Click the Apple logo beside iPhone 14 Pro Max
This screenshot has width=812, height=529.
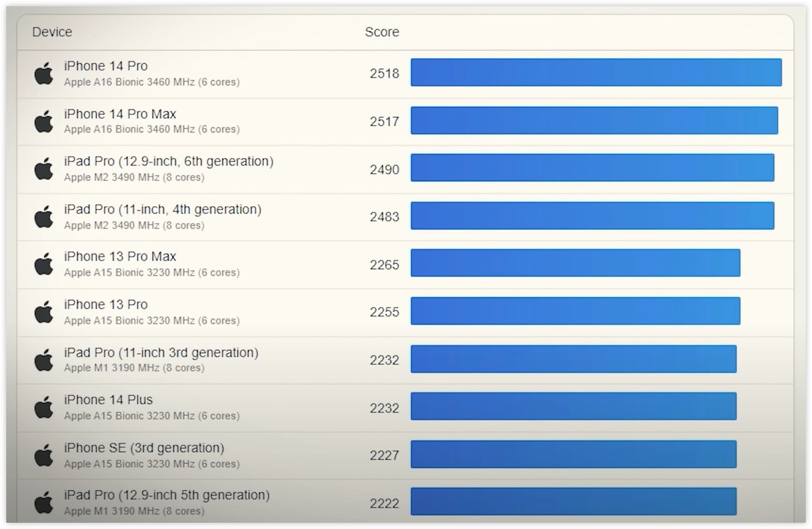click(44, 121)
